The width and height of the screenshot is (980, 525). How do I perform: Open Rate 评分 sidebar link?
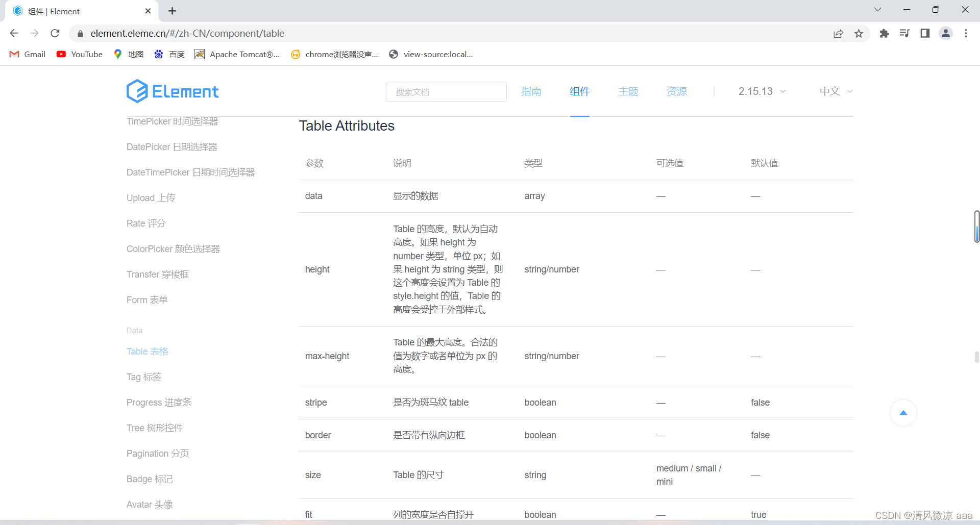(x=146, y=223)
